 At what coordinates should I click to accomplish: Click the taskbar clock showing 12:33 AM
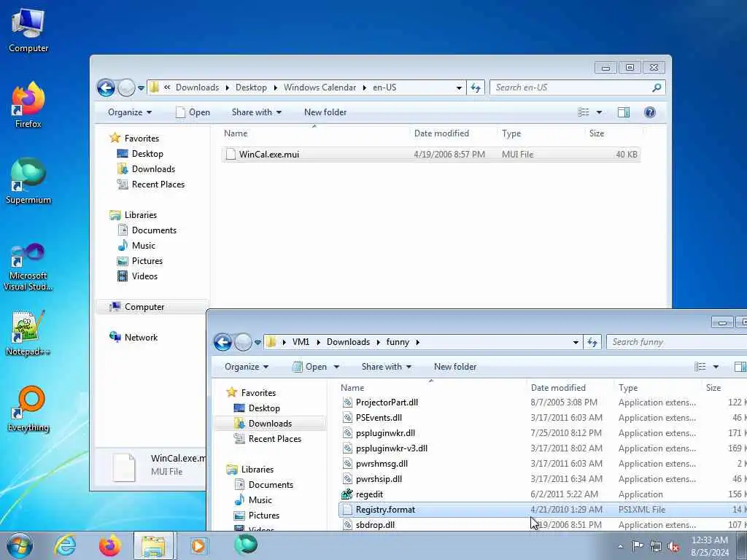(709, 545)
